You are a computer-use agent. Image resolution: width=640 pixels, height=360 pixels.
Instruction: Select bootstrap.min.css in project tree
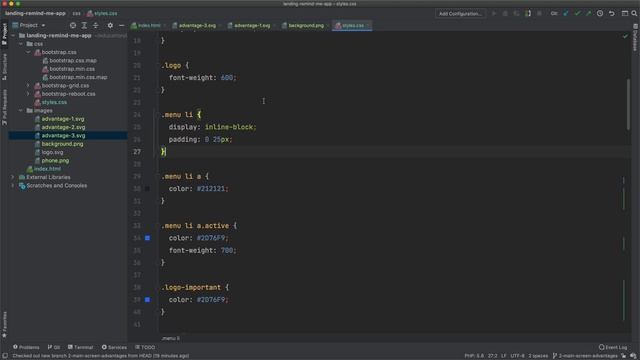click(x=72, y=69)
